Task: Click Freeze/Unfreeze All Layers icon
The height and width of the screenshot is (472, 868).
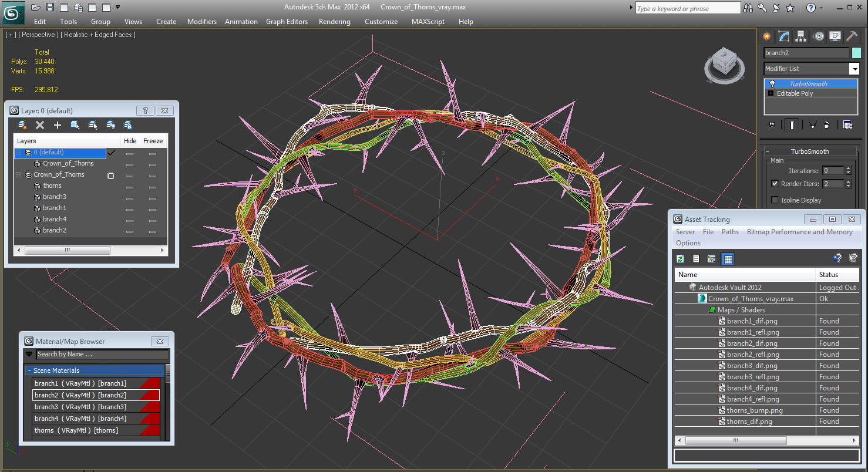Action: (128, 125)
